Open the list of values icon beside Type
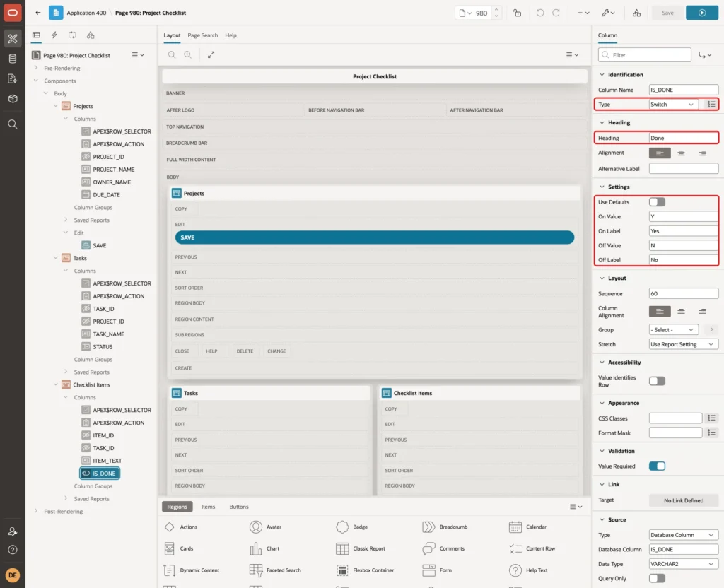This screenshot has height=588, width=724. tap(711, 105)
